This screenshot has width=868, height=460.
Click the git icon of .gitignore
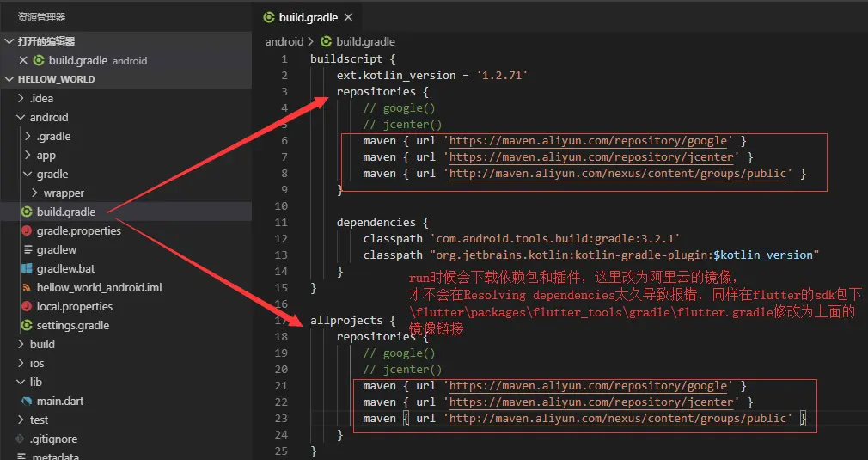coord(20,439)
